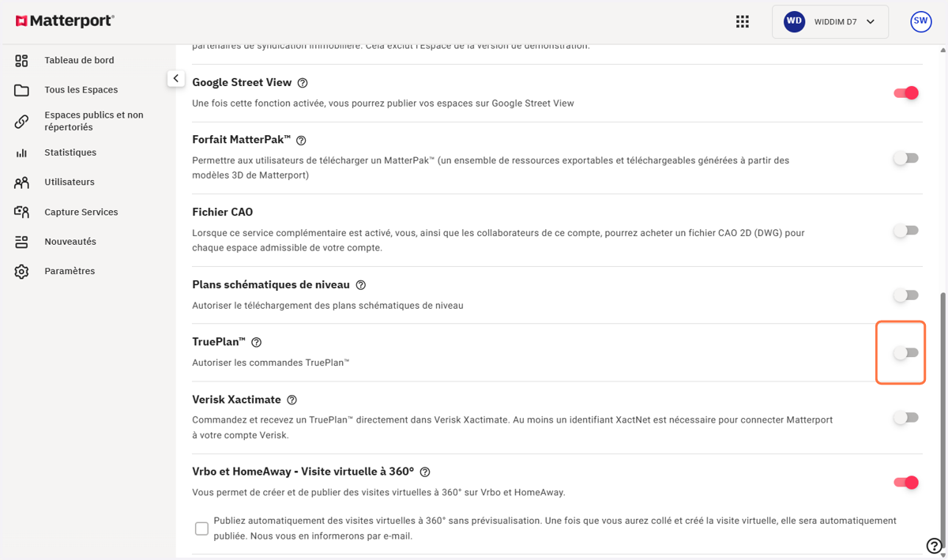Open help tooltip for Google Street View

(303, 83)
